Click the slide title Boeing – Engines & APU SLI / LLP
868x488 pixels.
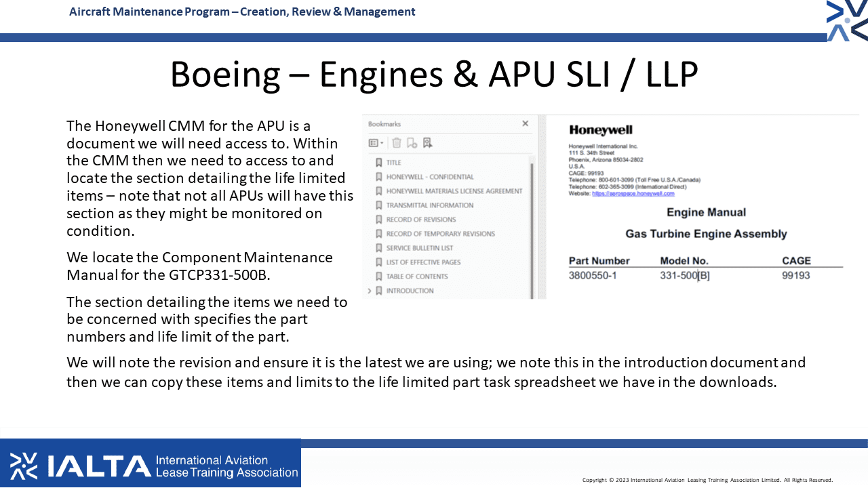(x=434, y=74)
